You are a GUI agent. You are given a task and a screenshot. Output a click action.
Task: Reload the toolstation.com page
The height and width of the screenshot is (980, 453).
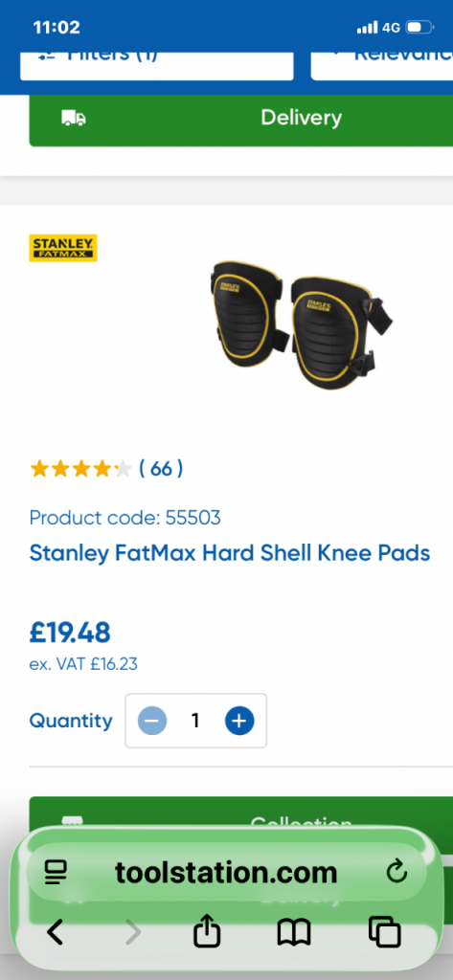[396, 871]
